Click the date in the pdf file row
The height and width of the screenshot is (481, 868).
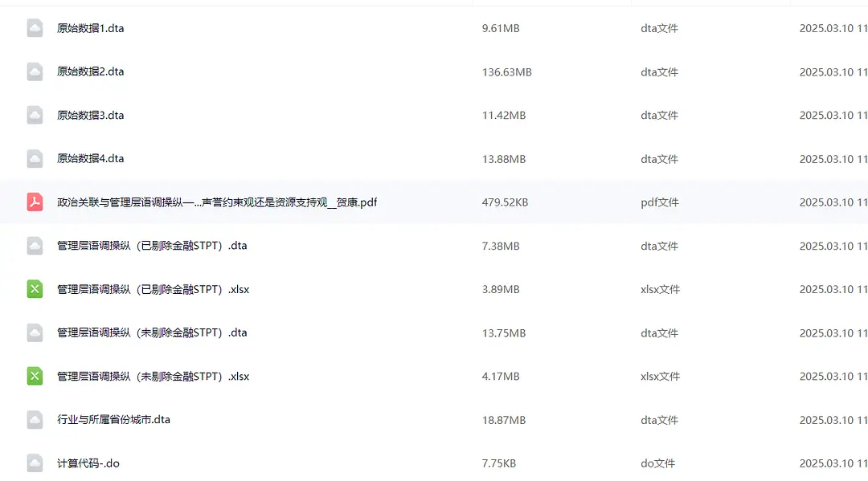coord(833,202)
